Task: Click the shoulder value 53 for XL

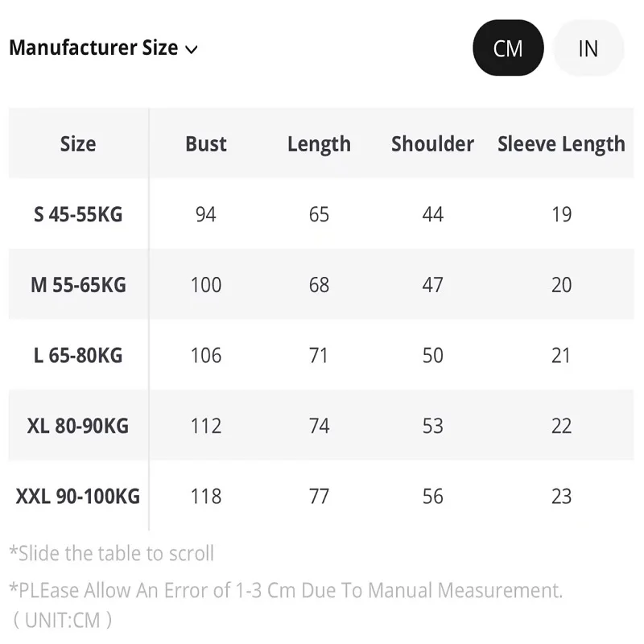Action: tap(432, 426)
